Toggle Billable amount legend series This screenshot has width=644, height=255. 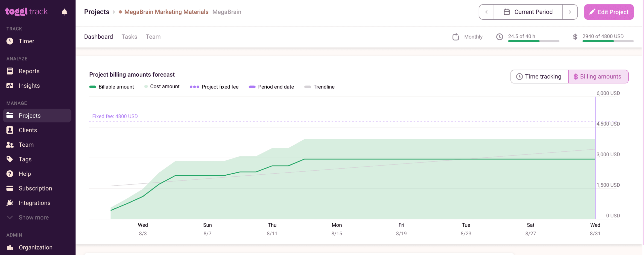click(x=111, y=87)
